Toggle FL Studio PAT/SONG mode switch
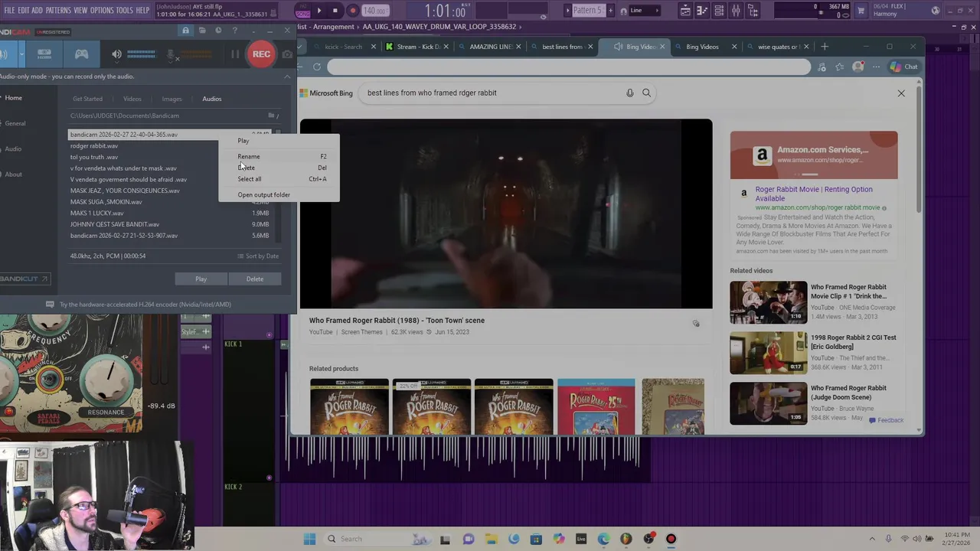 click(x=302, y=11)
